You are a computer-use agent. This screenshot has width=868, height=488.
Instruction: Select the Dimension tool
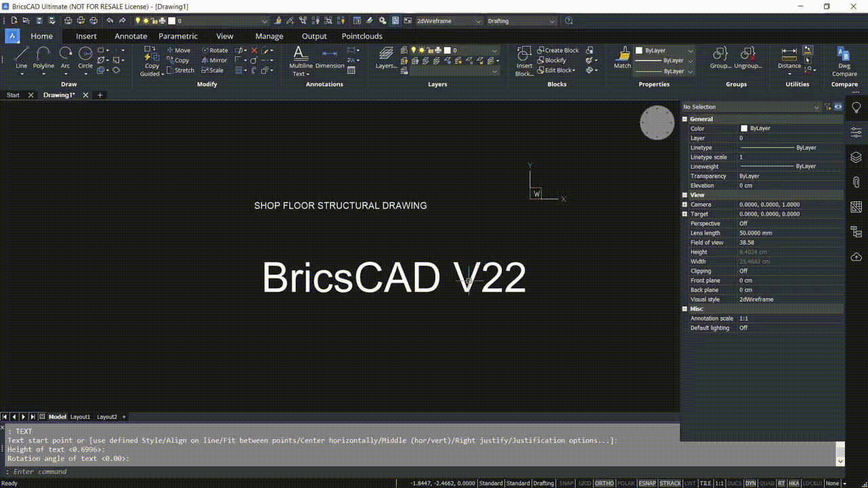coord(330,58)
